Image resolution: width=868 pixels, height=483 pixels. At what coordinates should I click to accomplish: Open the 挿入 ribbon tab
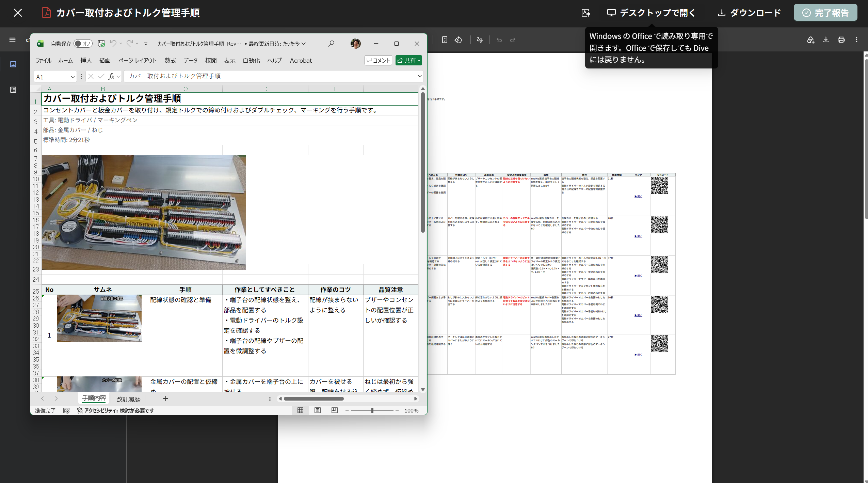pos(86,60)
